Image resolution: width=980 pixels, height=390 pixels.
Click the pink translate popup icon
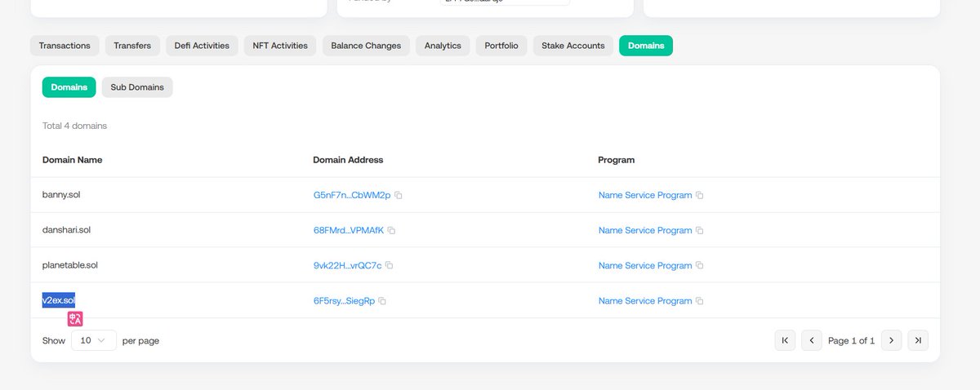(75, 319)
